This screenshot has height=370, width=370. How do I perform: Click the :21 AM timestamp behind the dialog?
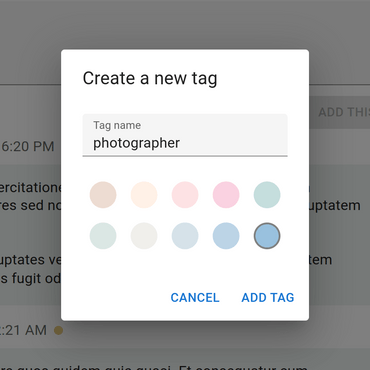coord(24,330)
